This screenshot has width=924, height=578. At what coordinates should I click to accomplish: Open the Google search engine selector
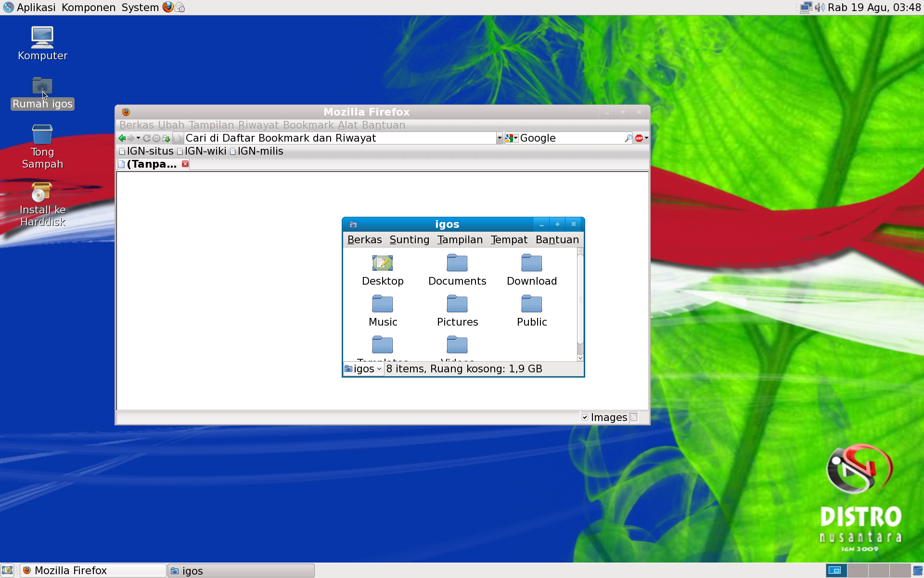(x=512, y=138)
